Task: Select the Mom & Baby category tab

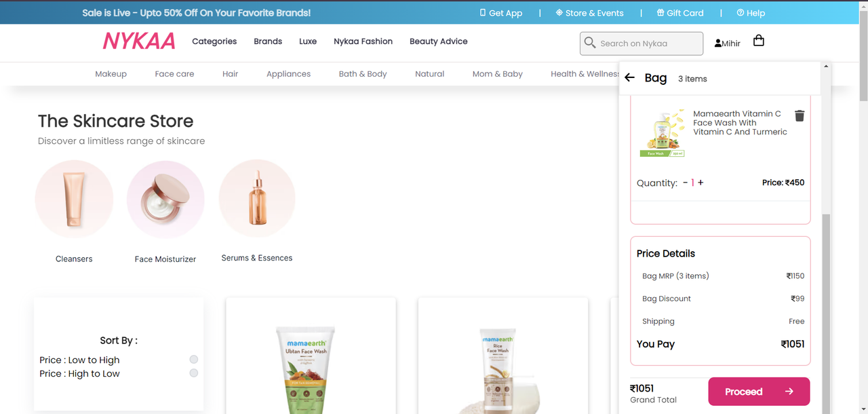Action: [x=497, y=74]
